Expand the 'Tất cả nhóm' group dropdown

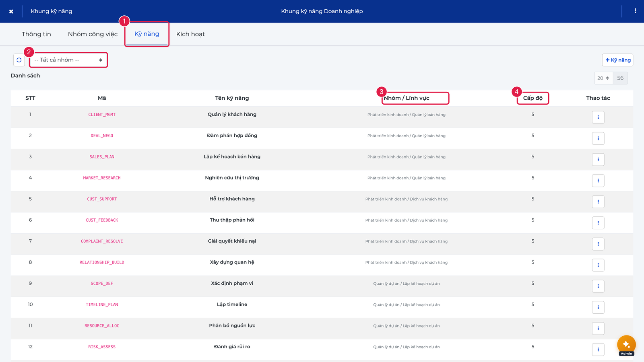[68, 60]
